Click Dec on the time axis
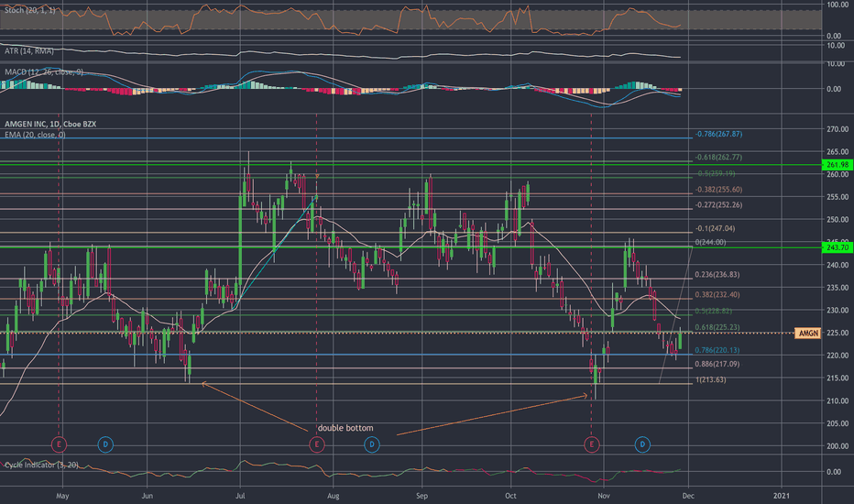Image resolution: width=854 pixels, height=504 pixels. pos(688,496)
